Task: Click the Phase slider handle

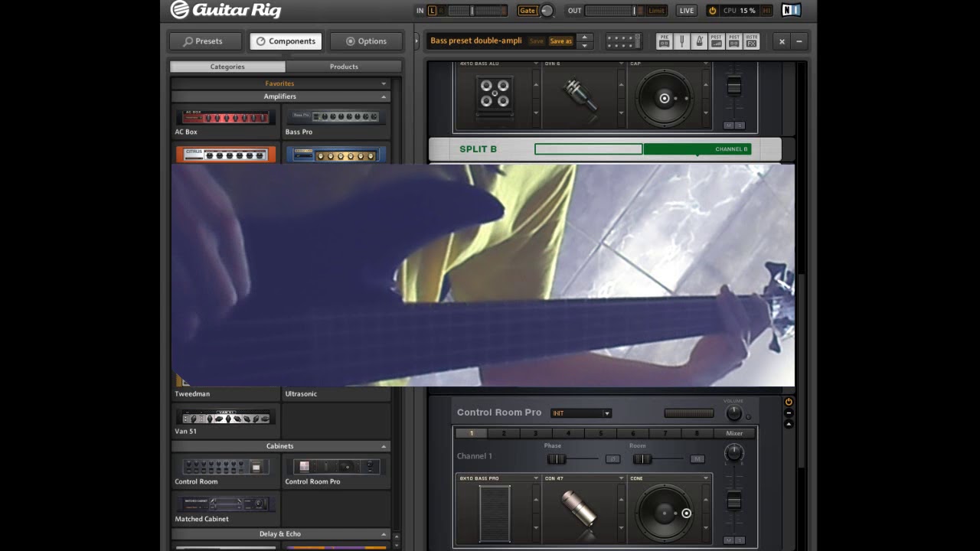Action: coord(557,459)
